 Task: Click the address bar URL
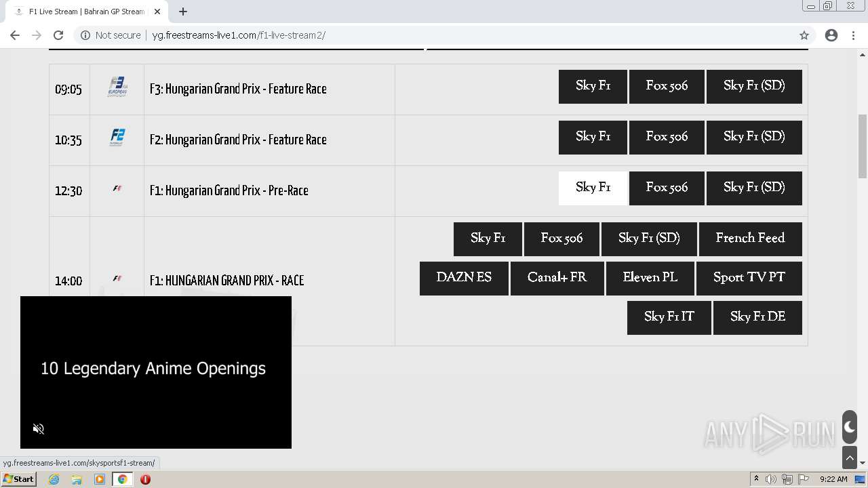point(239,35)
